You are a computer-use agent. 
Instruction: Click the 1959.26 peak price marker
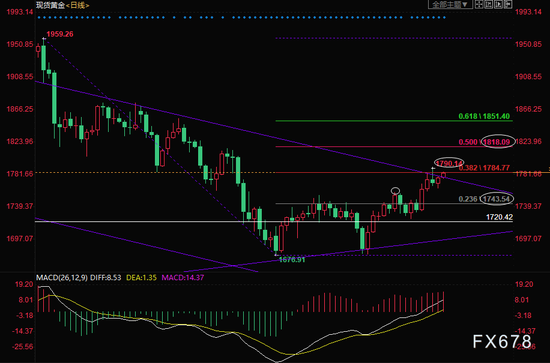(60, 34)
